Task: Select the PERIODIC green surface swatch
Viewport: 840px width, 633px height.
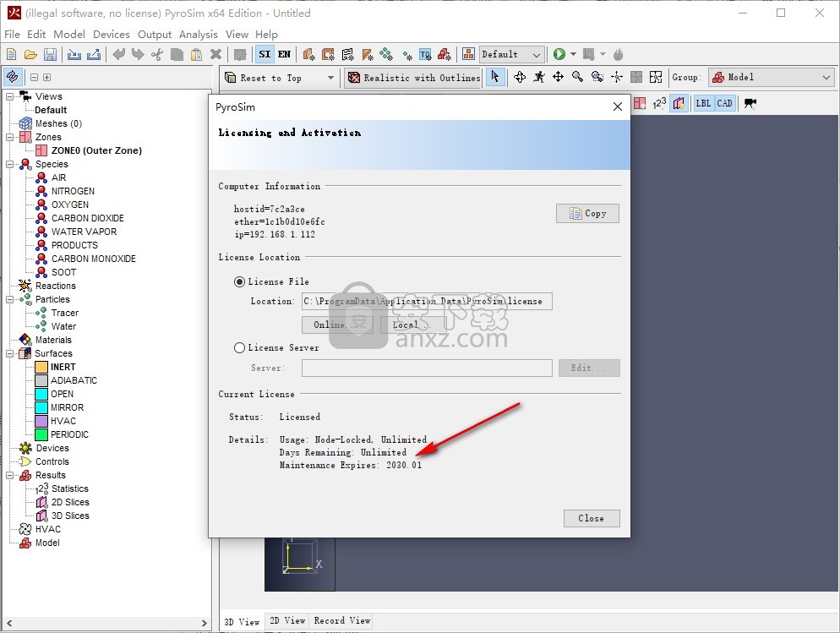Action: pos(41,434)
